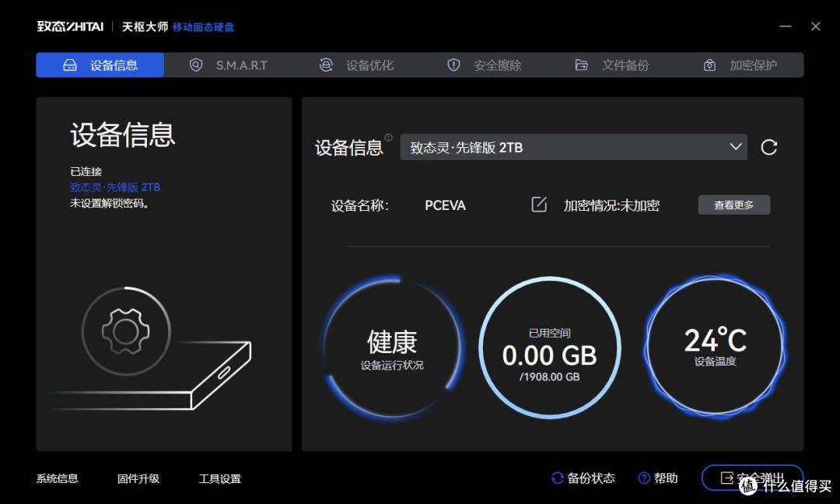This screenshot has height=504, width=840.
Task: Switch to the 安全擦除 tab
Action: pos(485,65)
